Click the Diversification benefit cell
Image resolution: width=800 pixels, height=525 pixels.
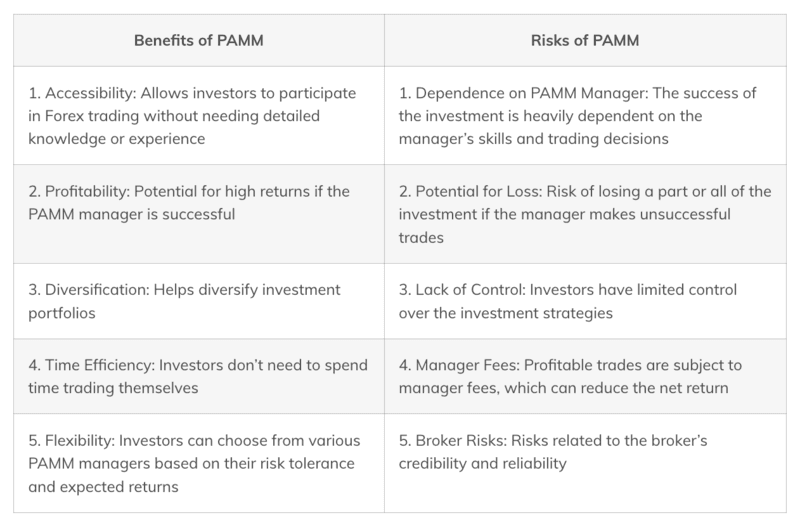click(x=199, y=301)
